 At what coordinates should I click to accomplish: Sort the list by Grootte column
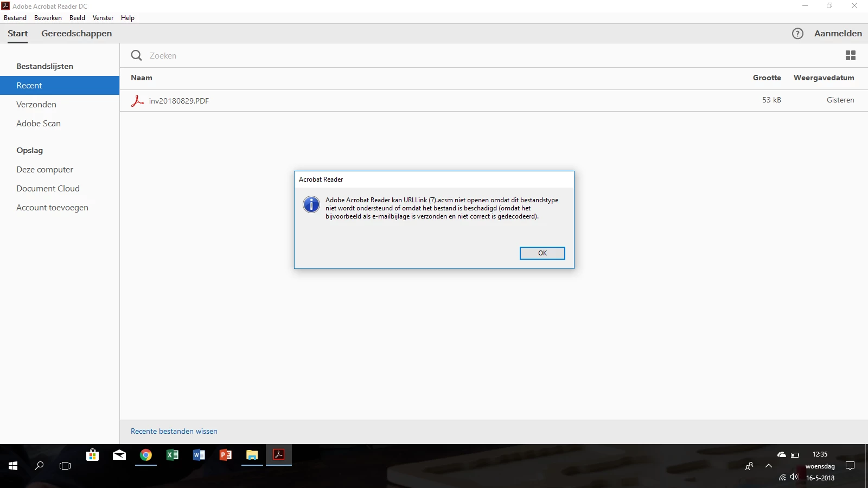point(767,78)
